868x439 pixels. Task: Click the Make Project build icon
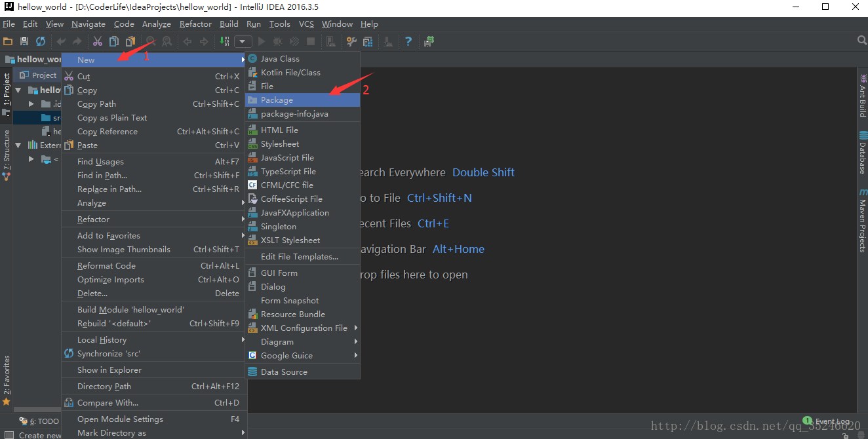point(224,41)
